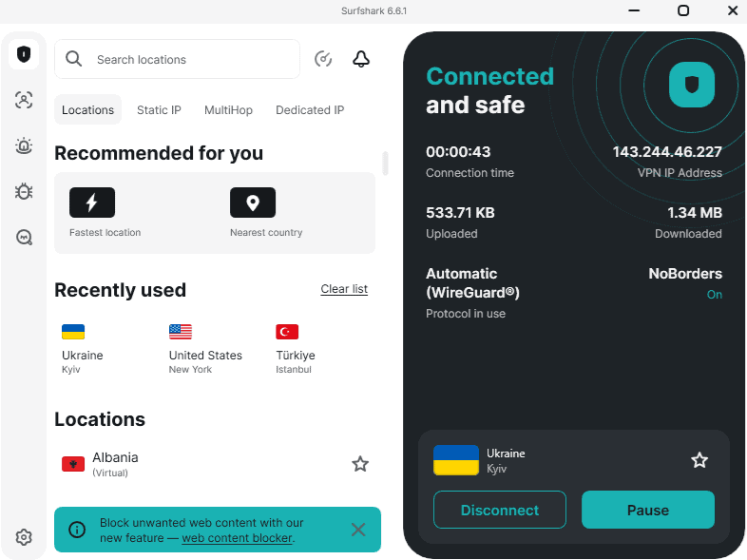Open the Search magnifier sidebar icon
Image resolution: width=747 pixels, height=560 pixels.
(x=24, y=237)
